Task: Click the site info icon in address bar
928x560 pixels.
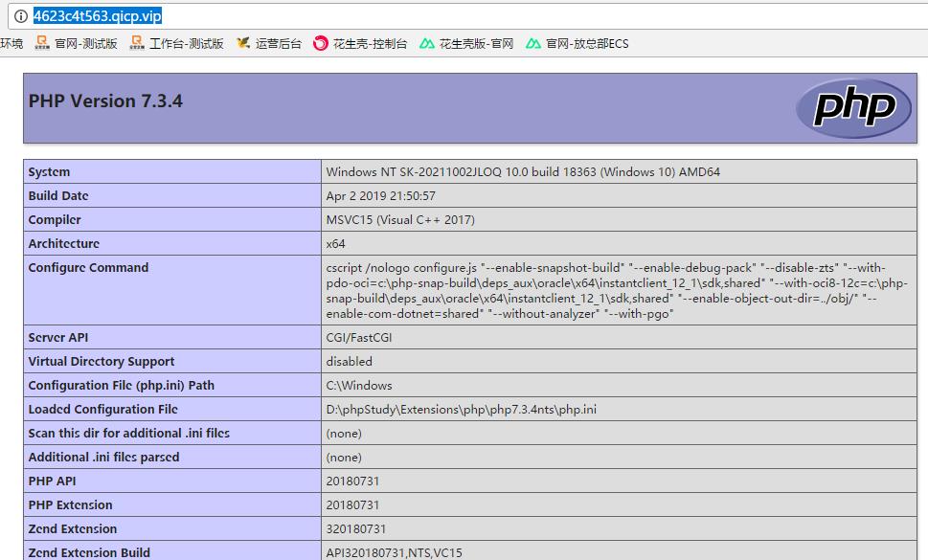Action: [x=21, y=16]
